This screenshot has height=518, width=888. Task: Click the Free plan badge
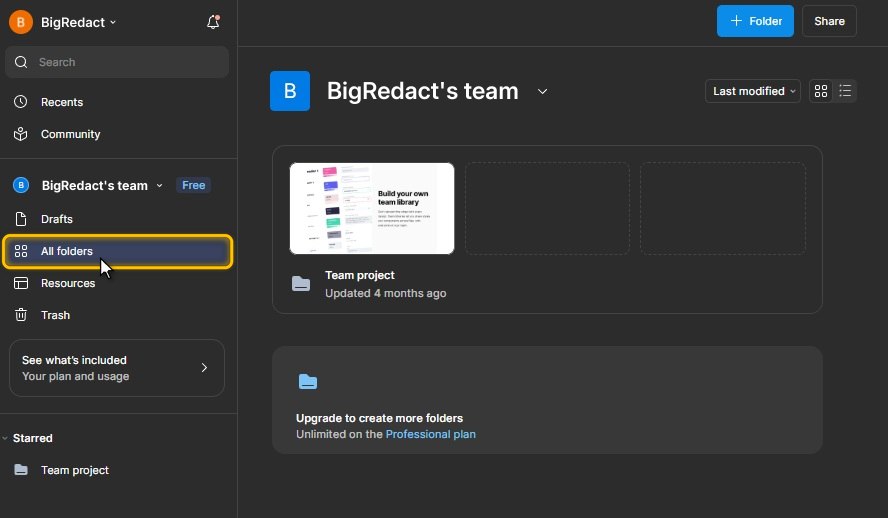[193, 185]
